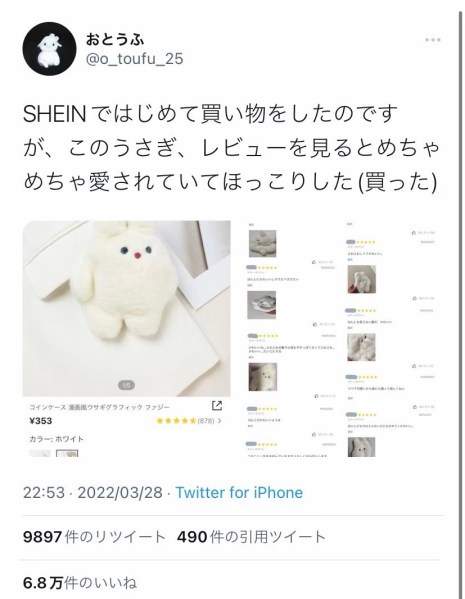This screenshot has height=599, width=465.
Task: View 9897 件のリツイート list
Action: pyautogui.click(x=94, y=537)
